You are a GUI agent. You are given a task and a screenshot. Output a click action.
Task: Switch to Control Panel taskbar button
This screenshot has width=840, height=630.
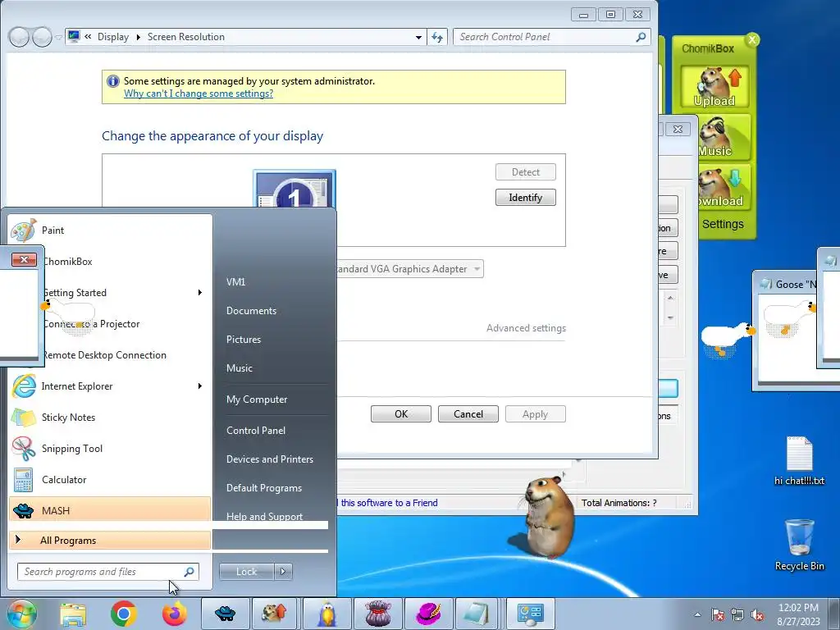(531, 614)
